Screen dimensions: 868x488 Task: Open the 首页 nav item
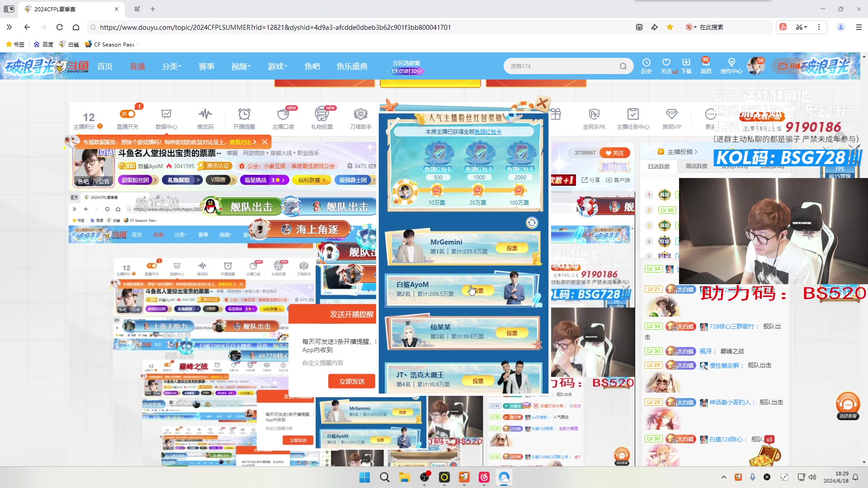[105, 66]
